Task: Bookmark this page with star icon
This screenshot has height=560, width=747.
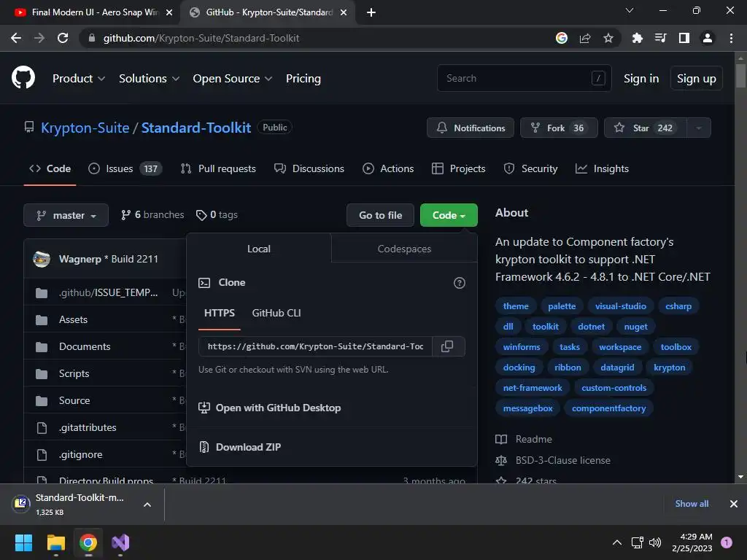Action: (608, 38)
